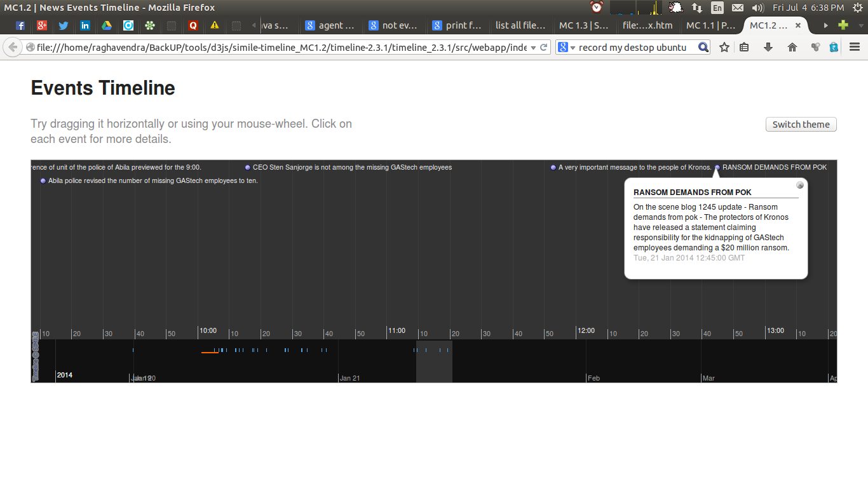868x488 pixels.
Task: Click the highlighted region in overview band
Action: coord(434,361)
